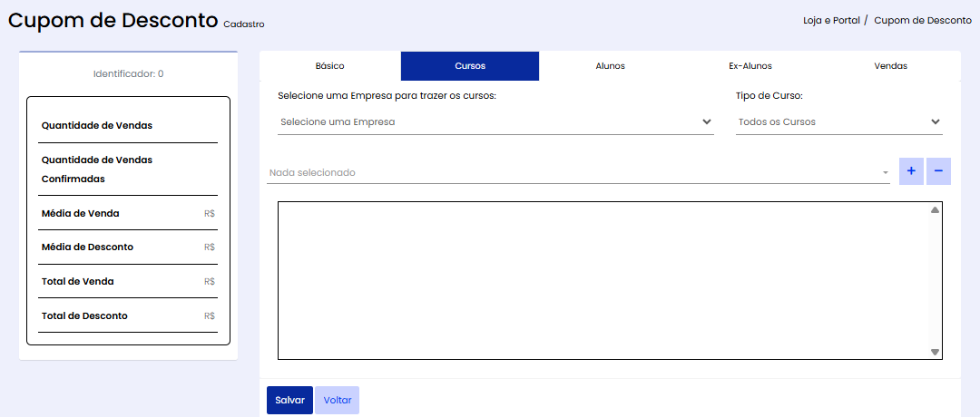Select the Cursos tab

pyautogui.click(x=470, y=66)
